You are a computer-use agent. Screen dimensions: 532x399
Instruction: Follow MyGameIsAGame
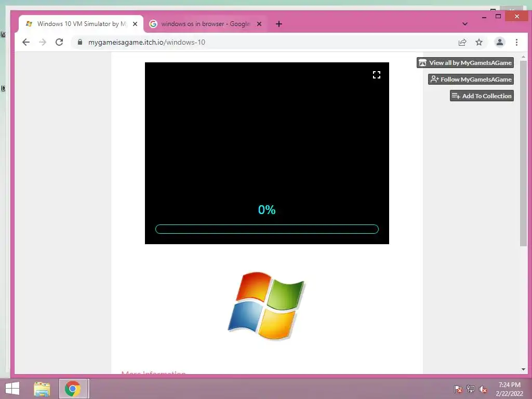[x=471, y=79]
